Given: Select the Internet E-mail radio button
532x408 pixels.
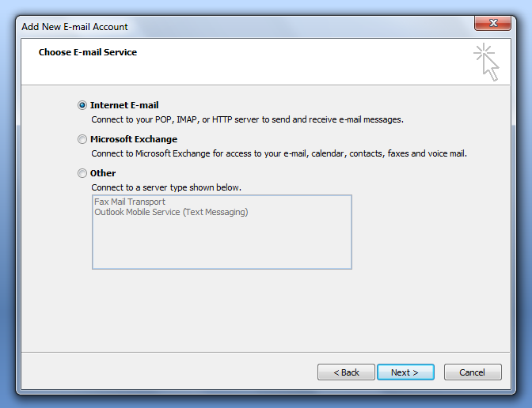Looking at the screenshot, I should point(82,105).
